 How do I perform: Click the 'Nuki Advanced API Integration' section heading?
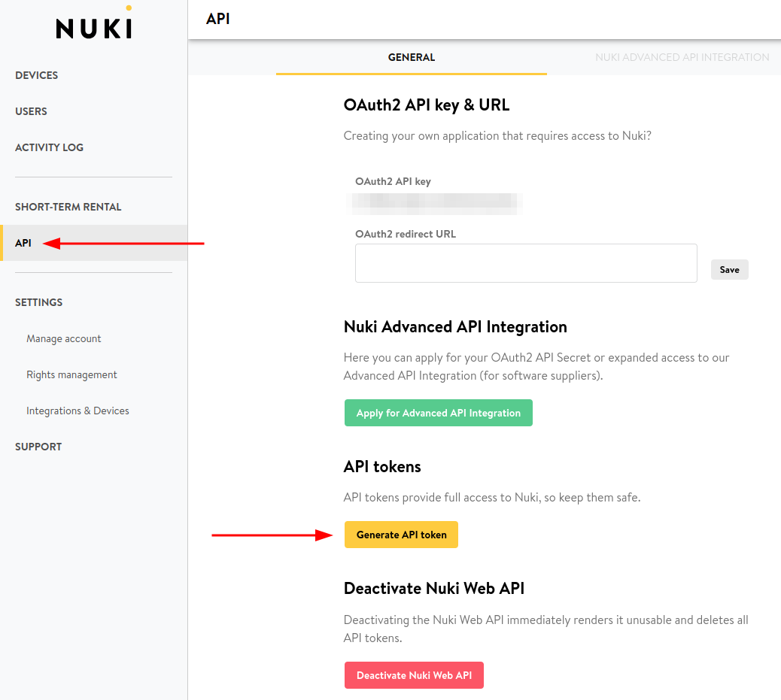click(x=455, y=326)
